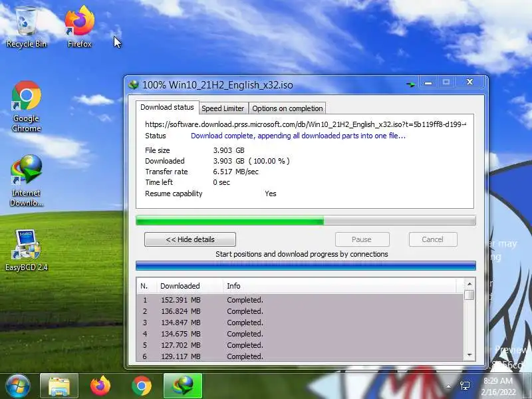Click the Downloaded column header
Screen dimensions: 532x399
(190, 286)
